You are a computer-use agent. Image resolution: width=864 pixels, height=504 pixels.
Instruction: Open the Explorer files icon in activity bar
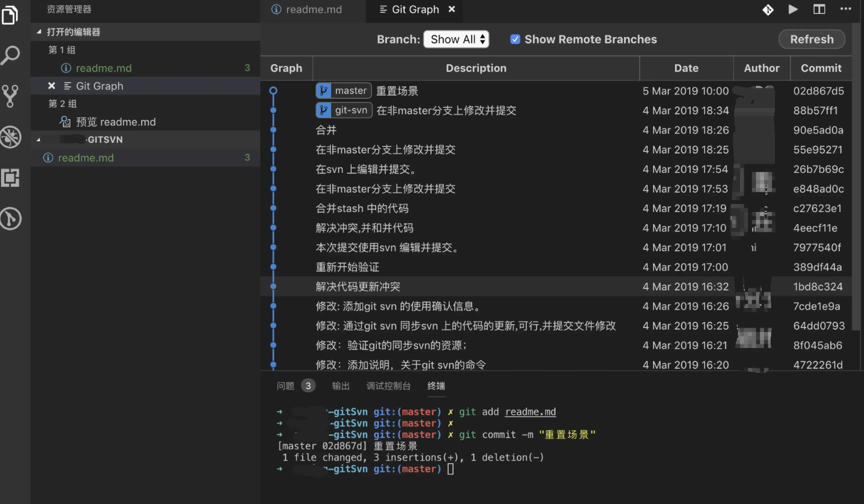coord(10,14)
